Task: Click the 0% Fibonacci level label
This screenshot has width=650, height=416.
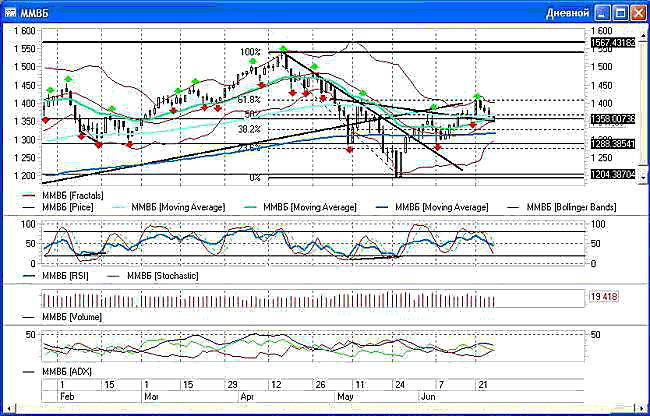Action: coord(255,178)
